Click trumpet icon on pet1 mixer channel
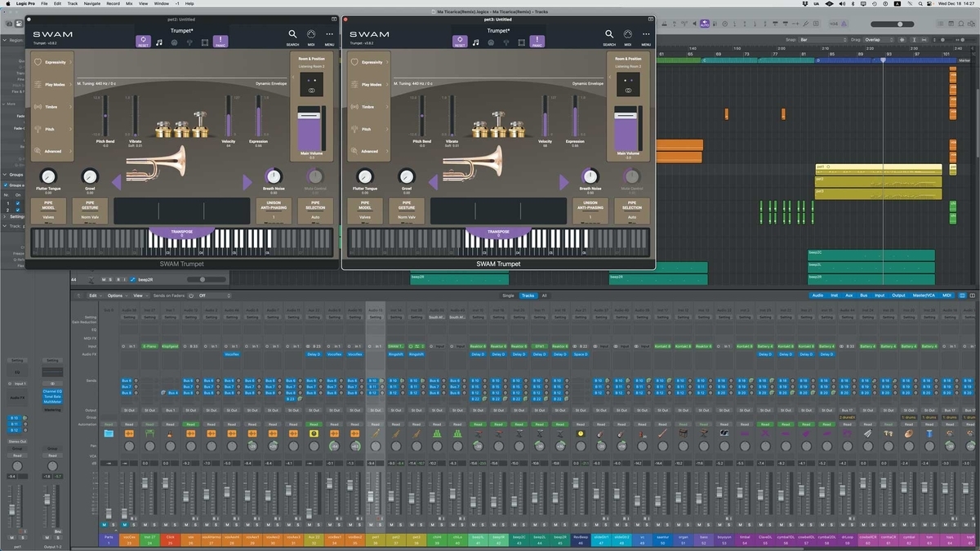Image resolution: width=980 pixels, height=551 pixels. click(375, 433)
